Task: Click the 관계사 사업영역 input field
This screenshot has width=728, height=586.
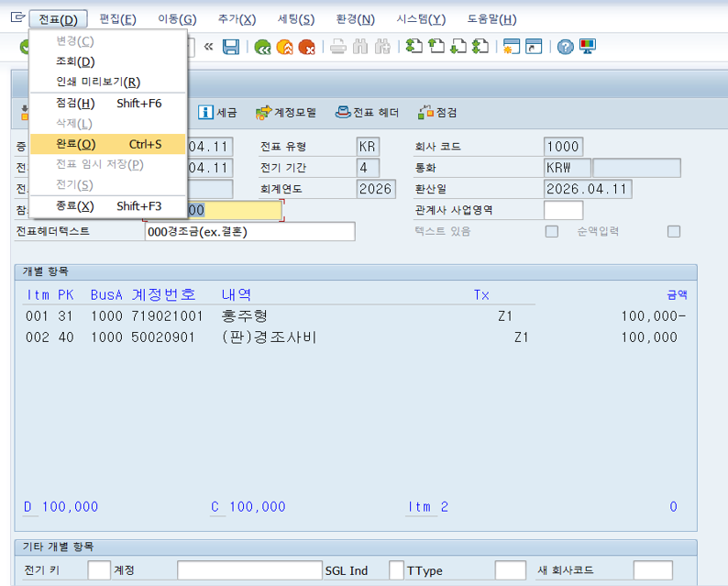Action: coord(563,210)
